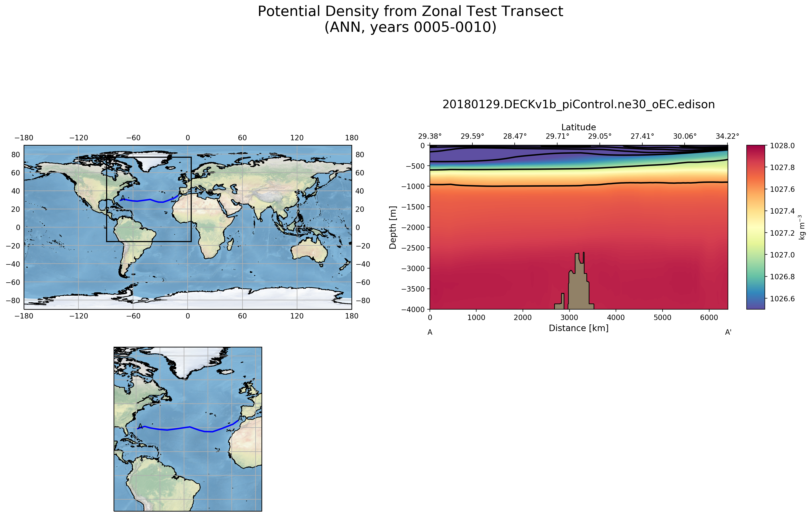
Task: Click the colorbar at 1028.0 label
Action: 782,146
